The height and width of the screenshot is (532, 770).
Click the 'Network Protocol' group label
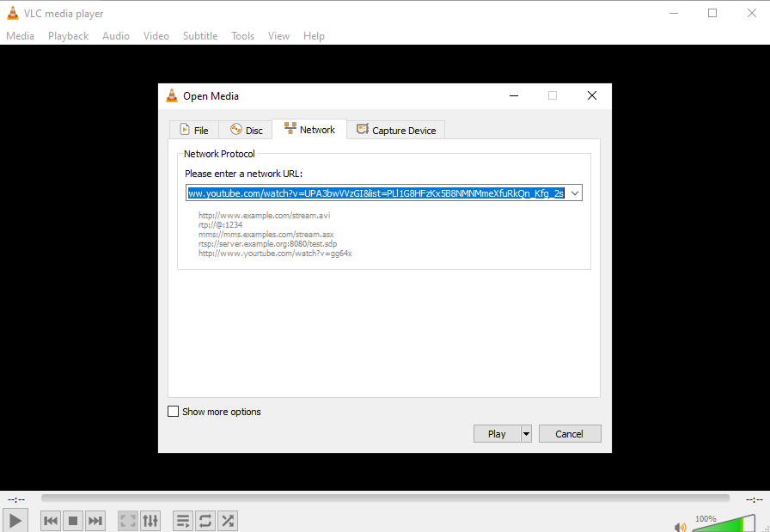pyautogui.click(x=219, y=154)
